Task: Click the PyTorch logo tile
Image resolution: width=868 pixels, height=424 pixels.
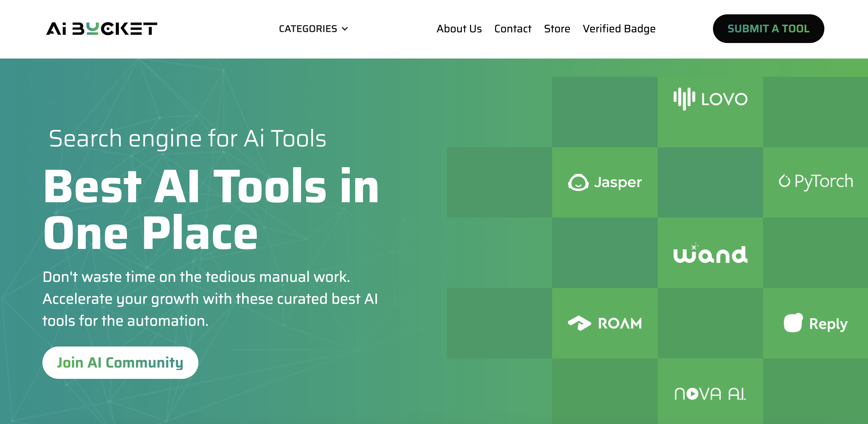Action: [816, 182]
